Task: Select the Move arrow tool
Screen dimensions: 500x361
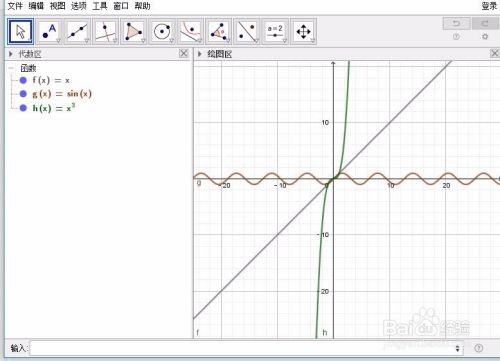Action: point(21,32)
